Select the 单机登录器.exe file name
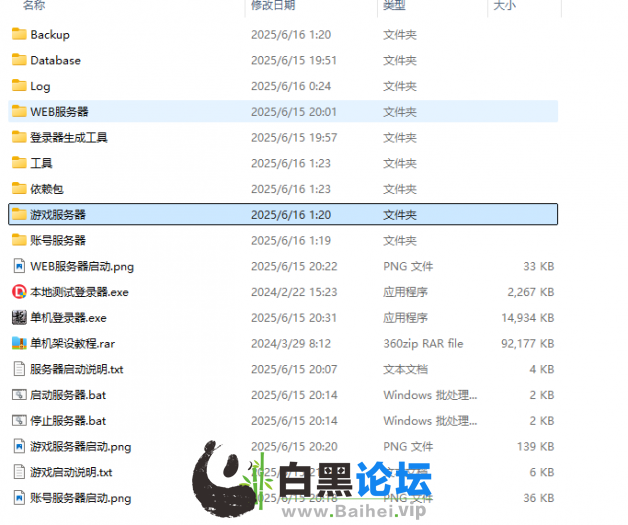The height and width of the screenshot is (525, 628). [x=68, y=318]
